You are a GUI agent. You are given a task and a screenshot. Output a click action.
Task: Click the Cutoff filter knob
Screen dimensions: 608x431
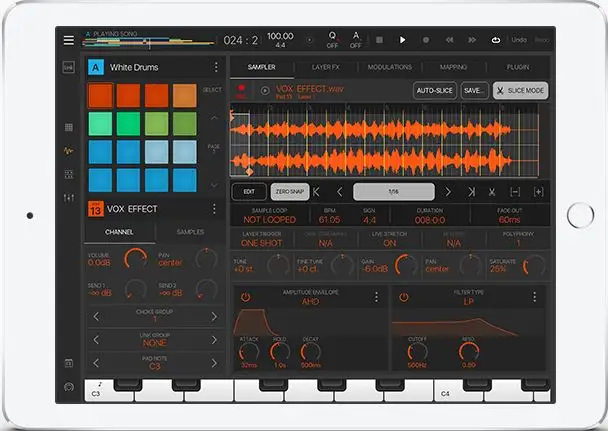point(418,350)
